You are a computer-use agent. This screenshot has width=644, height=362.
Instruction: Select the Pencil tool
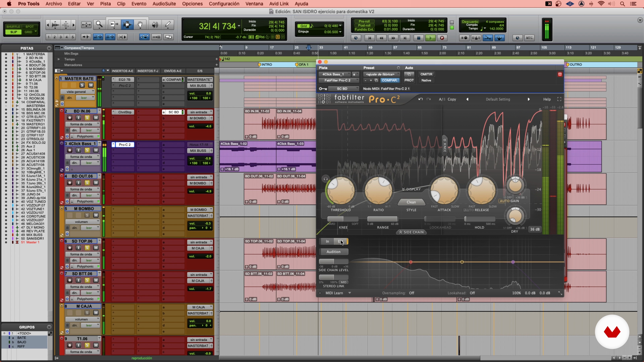coord(168,24)
